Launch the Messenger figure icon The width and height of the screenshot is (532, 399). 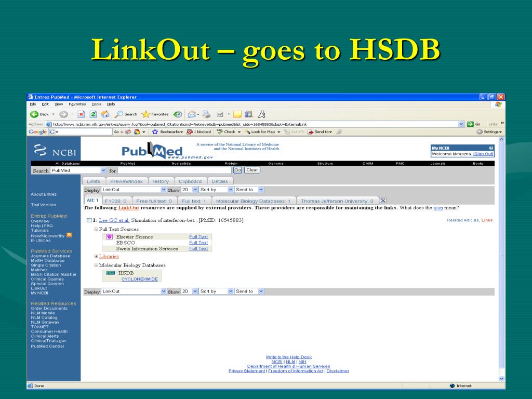pyautogui.click(x=262, y=114)
